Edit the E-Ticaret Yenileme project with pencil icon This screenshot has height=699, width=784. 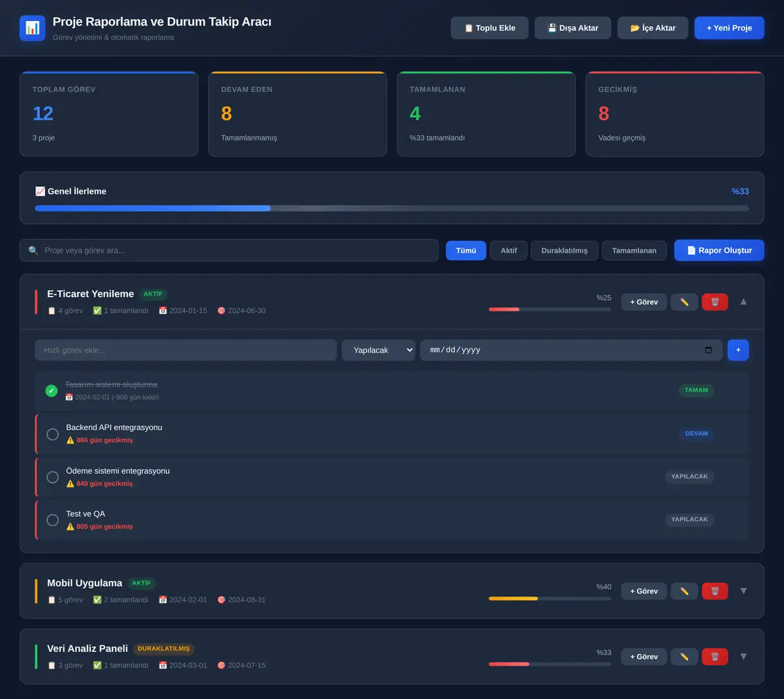coord(684,302)
